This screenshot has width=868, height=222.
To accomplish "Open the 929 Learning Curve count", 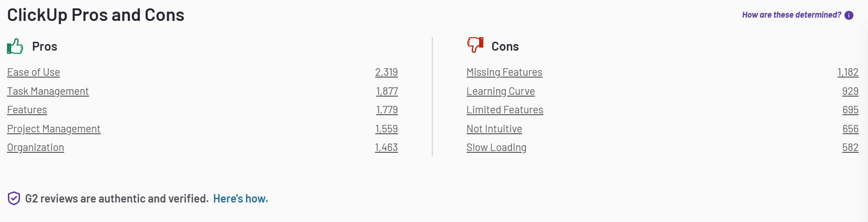I will (x=850, y=91).
